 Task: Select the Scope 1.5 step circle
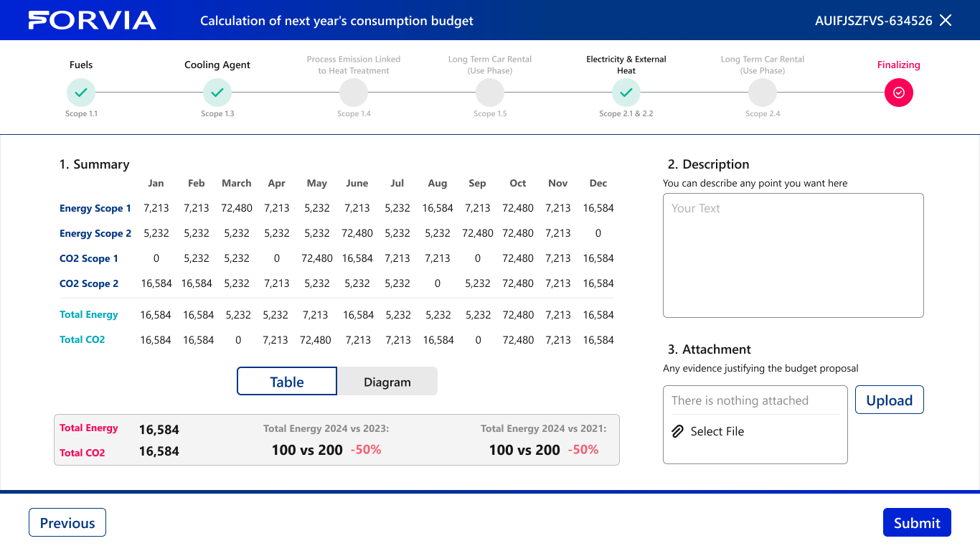coord(490,93)
